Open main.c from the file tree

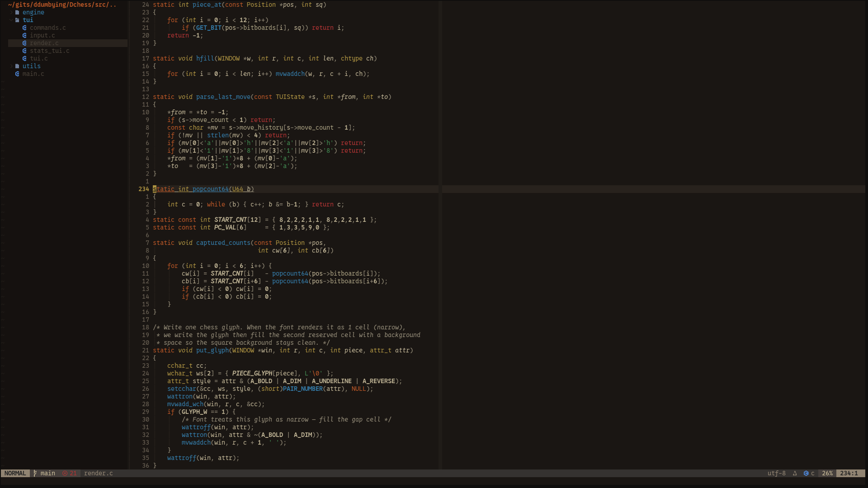point(33,74)
